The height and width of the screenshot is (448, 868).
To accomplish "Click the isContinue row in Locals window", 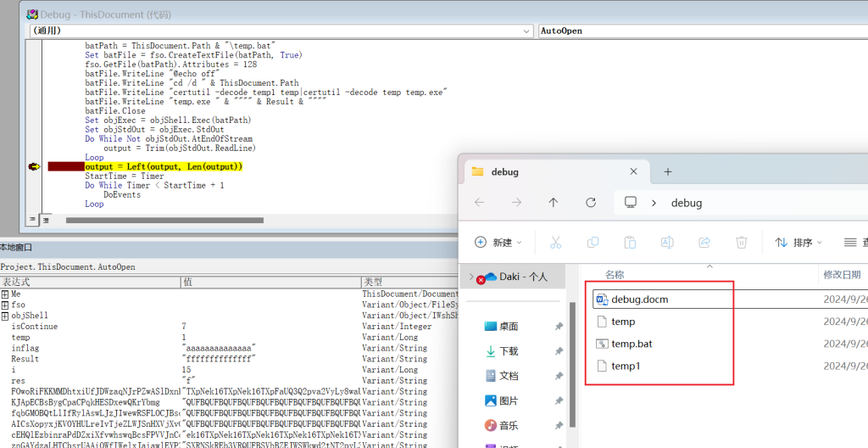I will click(x=229, y=327).
